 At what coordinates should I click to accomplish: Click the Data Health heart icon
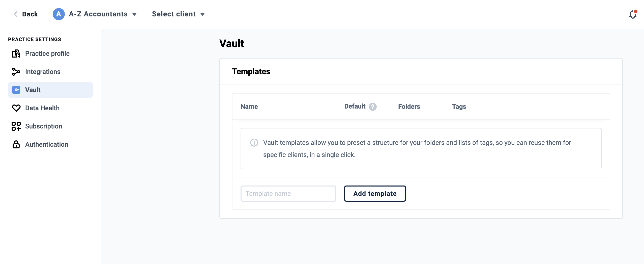point(16,108)
